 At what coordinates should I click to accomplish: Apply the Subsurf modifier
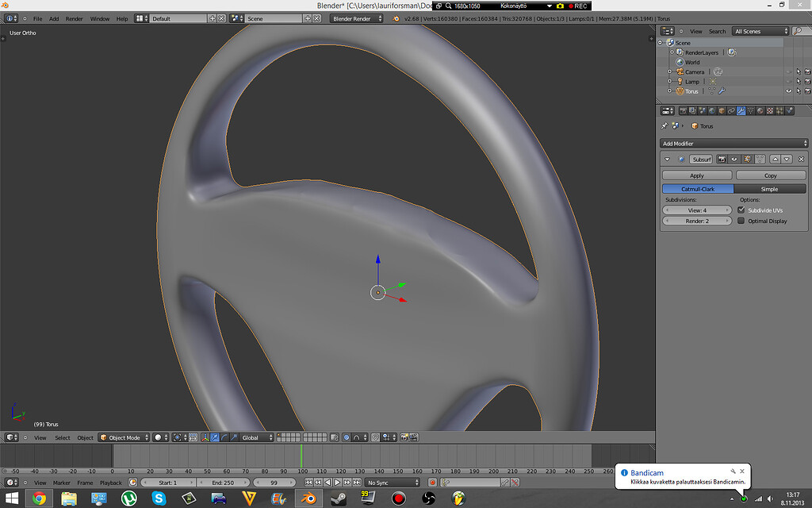tap(697, 175)
